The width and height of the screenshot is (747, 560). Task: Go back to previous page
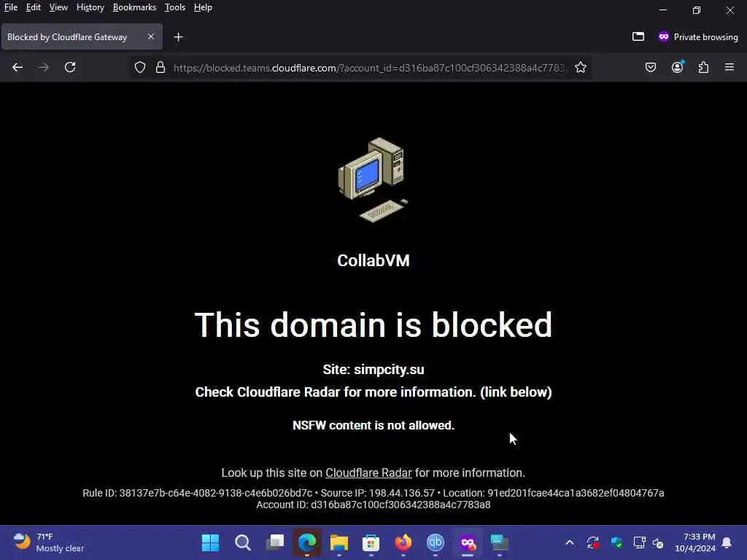point(18,67)
